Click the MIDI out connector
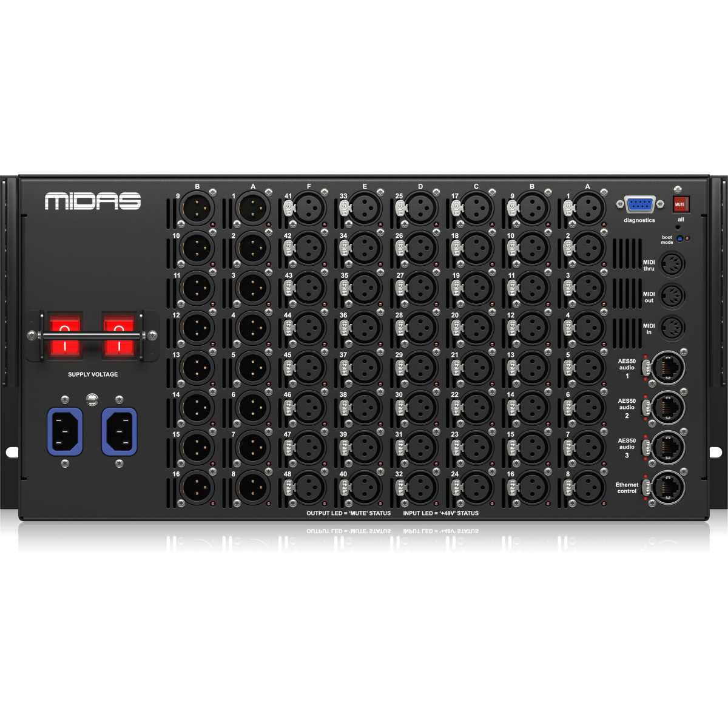 [672, 297]
